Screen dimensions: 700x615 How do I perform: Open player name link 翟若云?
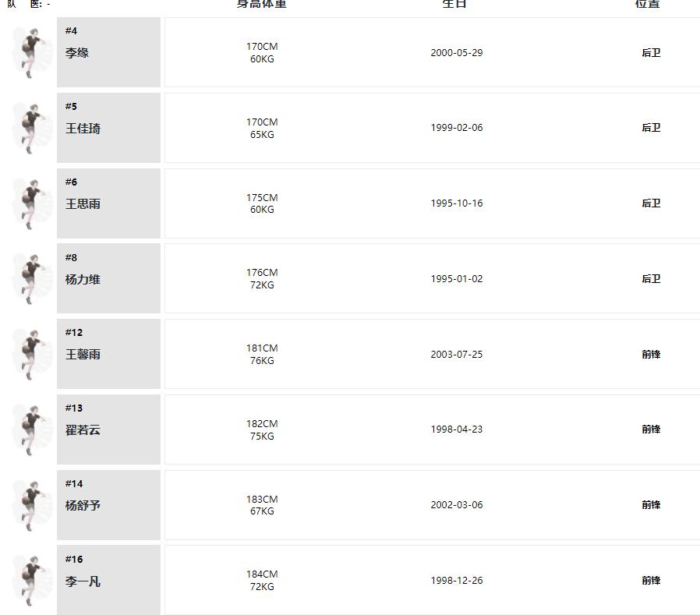click(x=83, y=430)
